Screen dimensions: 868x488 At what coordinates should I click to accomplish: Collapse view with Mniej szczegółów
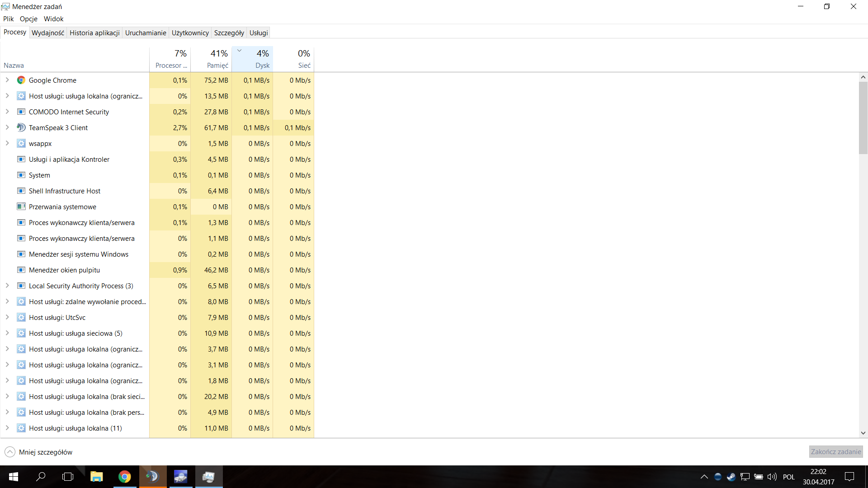38,452
